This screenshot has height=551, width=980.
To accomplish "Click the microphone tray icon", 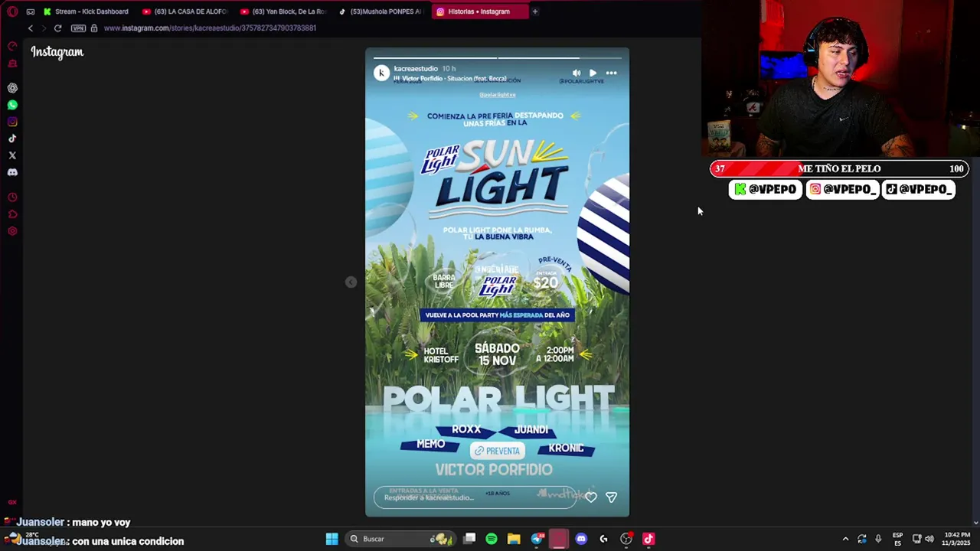I will point(878,539).
